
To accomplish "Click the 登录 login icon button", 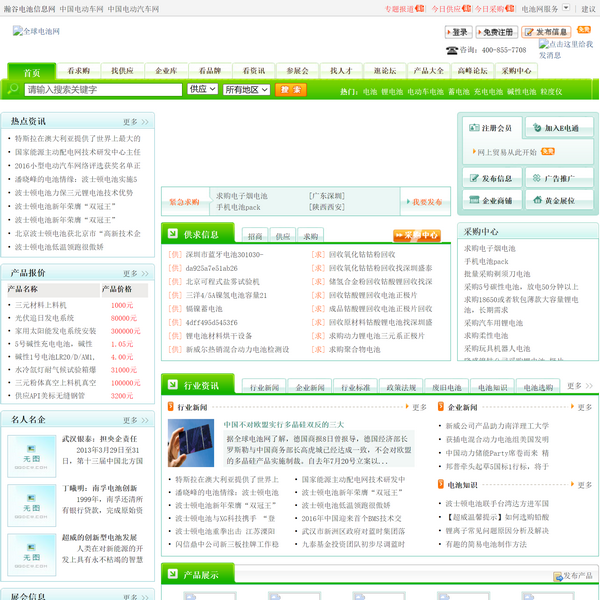I will (x=456, y=32).
